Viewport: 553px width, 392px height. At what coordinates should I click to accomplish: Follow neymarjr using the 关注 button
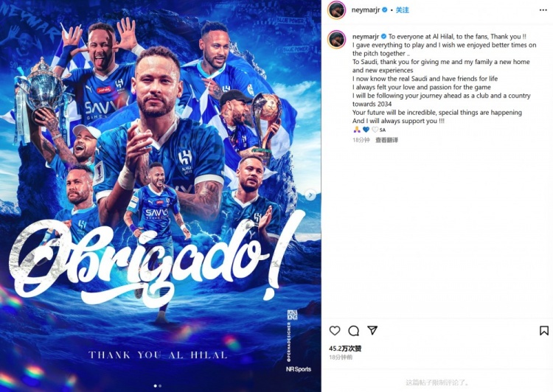pyautogui.click(x=402, y=10)
